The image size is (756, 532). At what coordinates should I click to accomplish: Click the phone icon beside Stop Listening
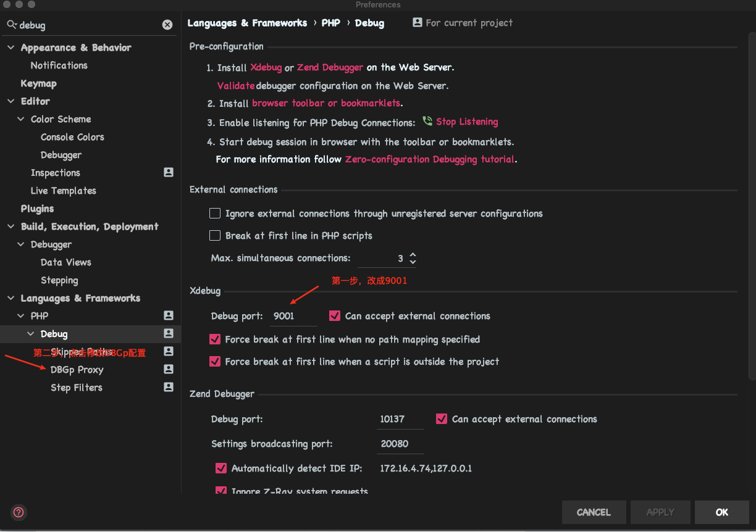pyautogui.click(x=427, y=122)
